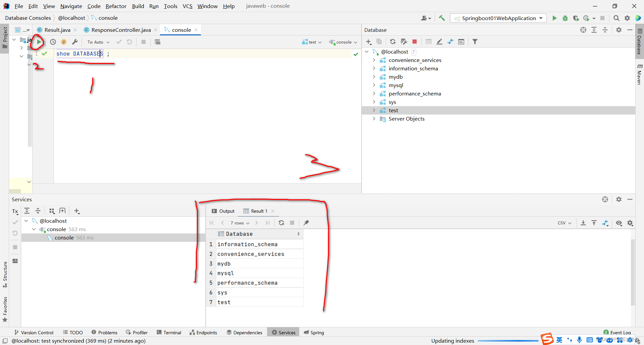Click the Edit pencil icon in Database panel
This screenshot has width=644, height=345.
point(439,42)
